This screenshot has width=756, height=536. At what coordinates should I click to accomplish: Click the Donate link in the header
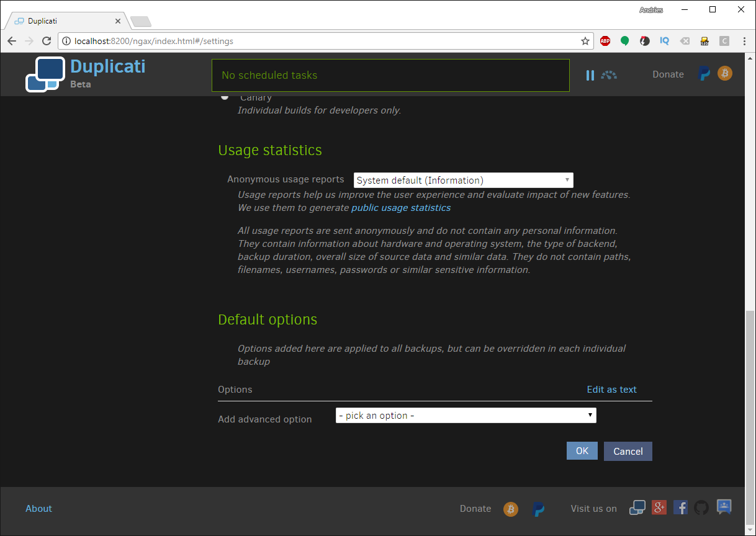pos(668,74)
